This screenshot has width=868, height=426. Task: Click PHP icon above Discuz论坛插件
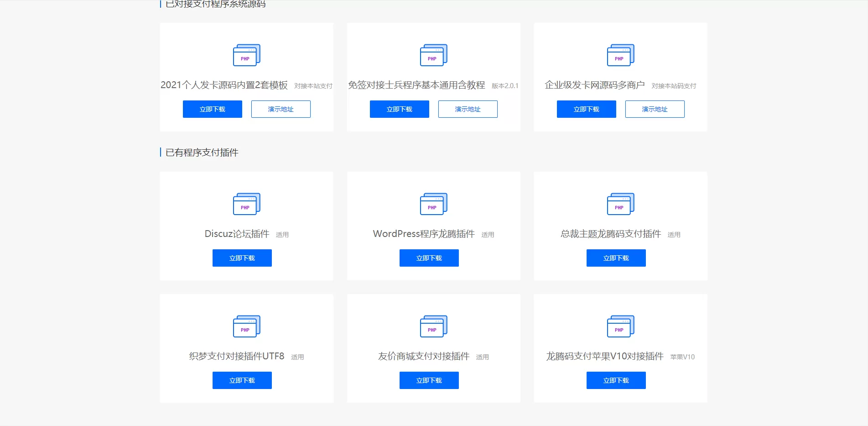pyautogui.click(x=246, y=204)
